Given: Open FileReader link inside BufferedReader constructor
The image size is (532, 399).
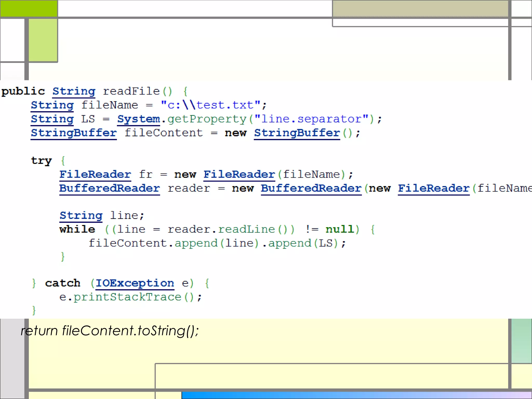Looking at the screenshot, I should tap(434, 188).
